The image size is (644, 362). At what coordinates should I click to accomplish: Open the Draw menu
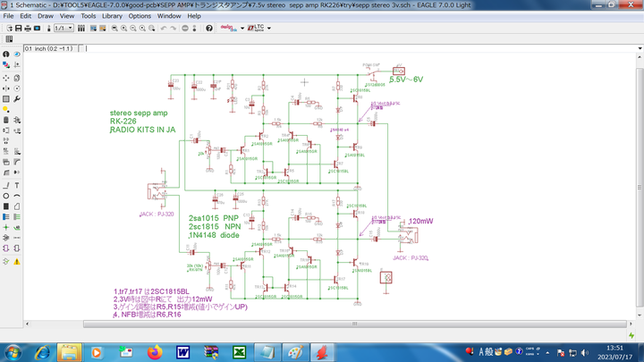coord(44,16)
